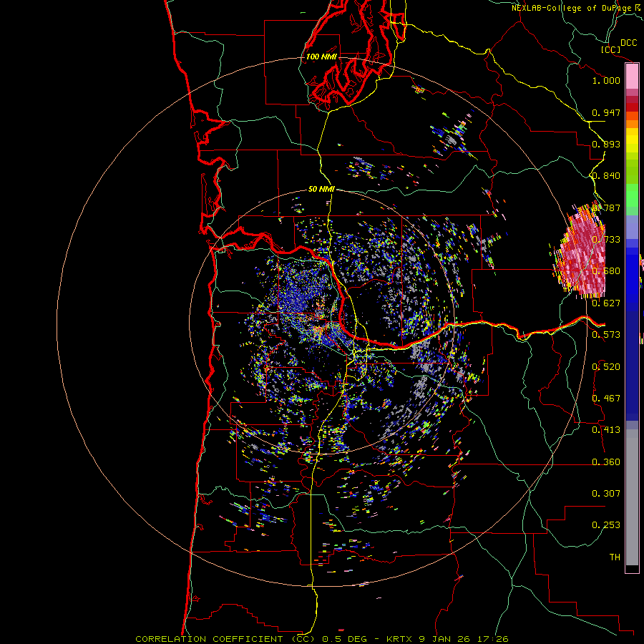644x644 pixels.
Task: Click the 0.840 scale value
Action: tap(606, 176)
